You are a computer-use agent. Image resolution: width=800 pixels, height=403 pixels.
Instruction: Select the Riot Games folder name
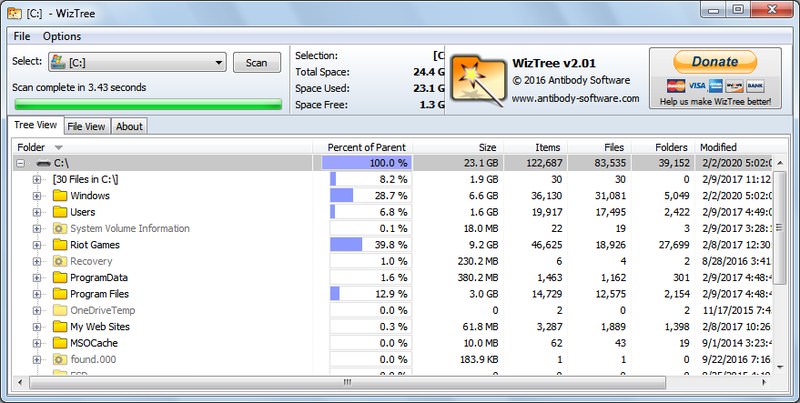tap(95, 245)
